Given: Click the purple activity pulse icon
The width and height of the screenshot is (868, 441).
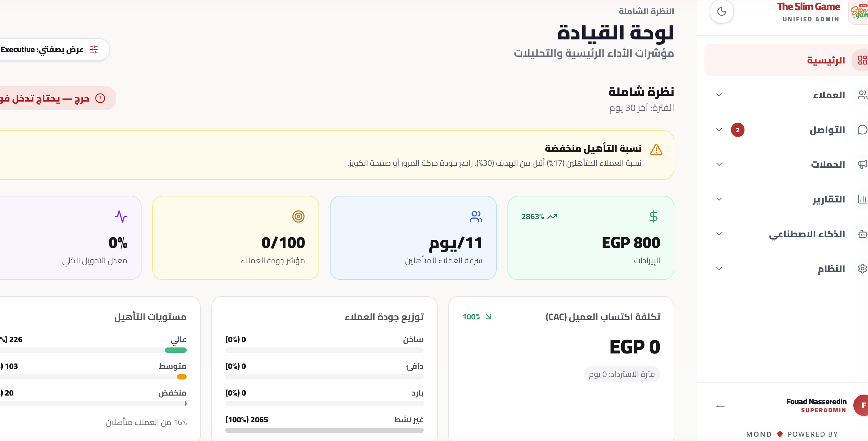Looking at the screenshot, I should [121, 216].
